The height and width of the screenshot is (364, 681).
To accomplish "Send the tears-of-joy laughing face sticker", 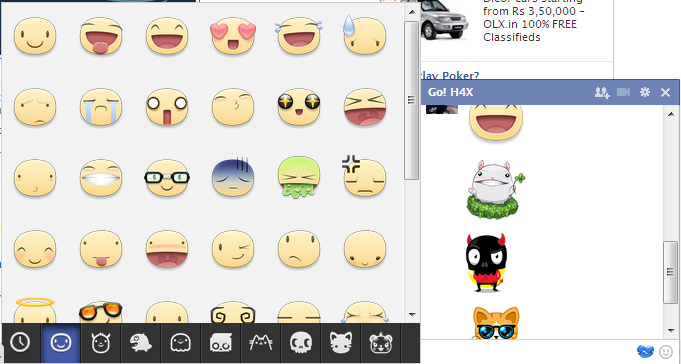I will click(298, 36).
